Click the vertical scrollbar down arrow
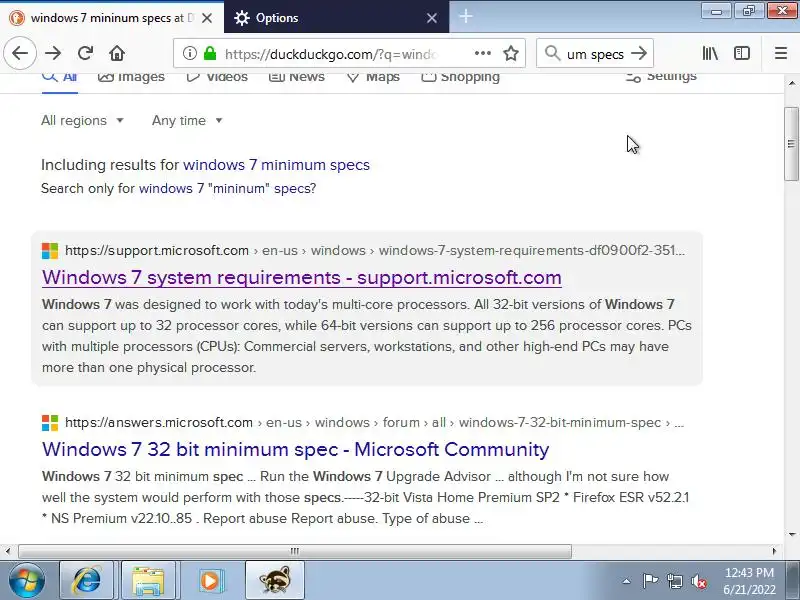This screenshot has height=600, width=800. (x=791, y=535)
